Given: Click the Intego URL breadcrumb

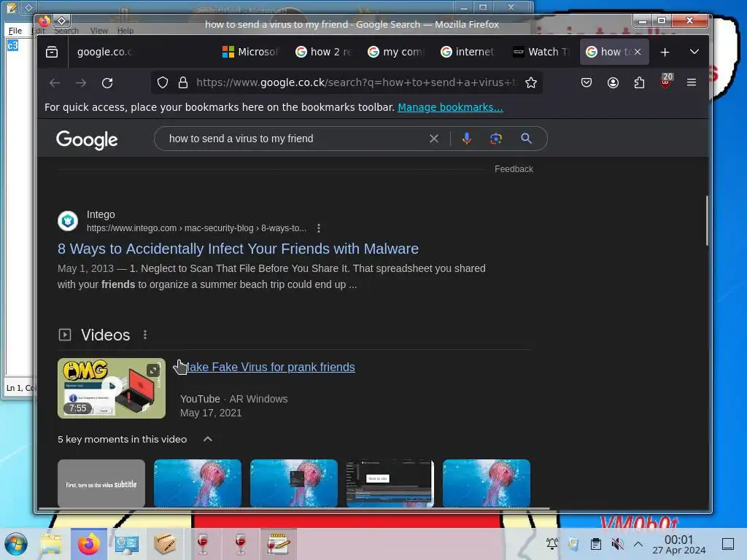Looking at the screenshot, I should [196, 228].
